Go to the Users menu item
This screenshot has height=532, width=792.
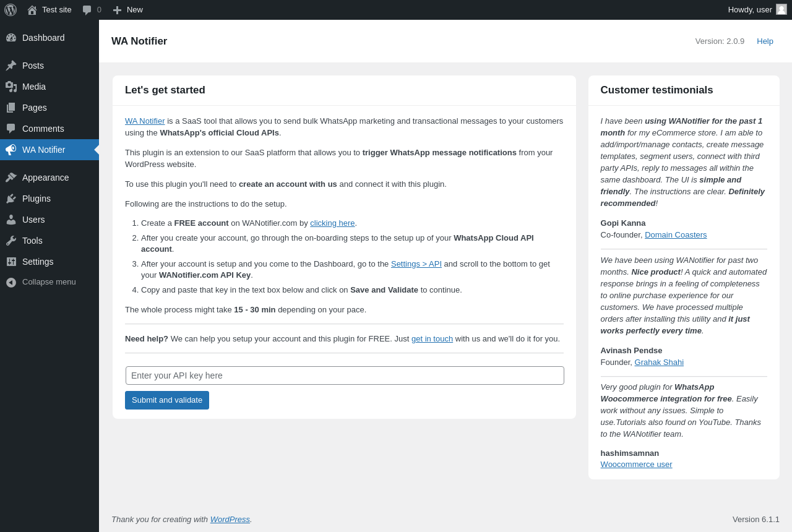click(x=33, y=220)
